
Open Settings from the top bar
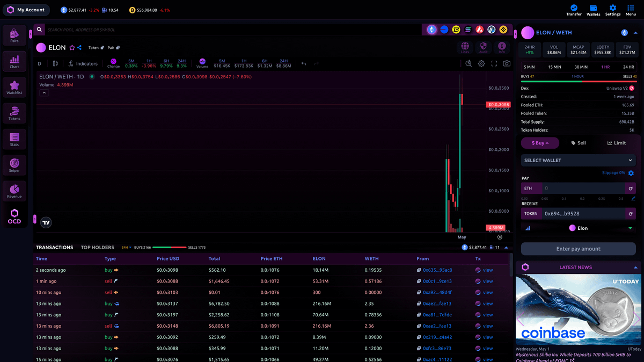[613, 10]
